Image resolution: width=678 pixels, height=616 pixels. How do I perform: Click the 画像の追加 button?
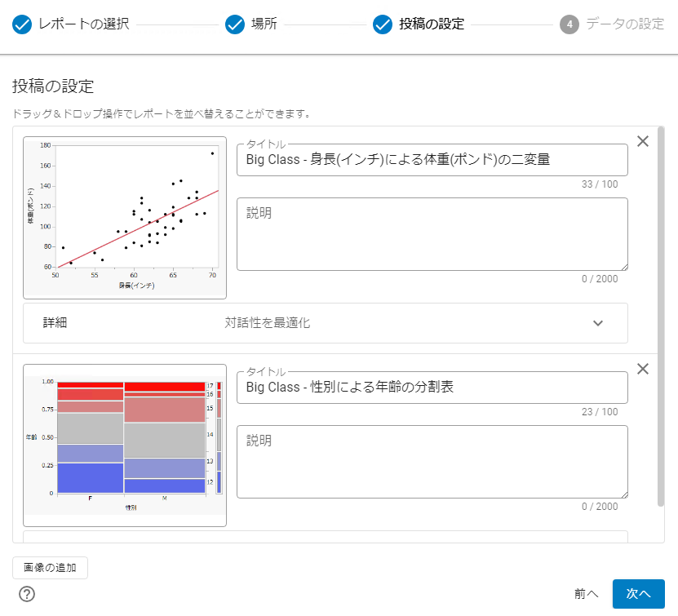tap(50, 568)
